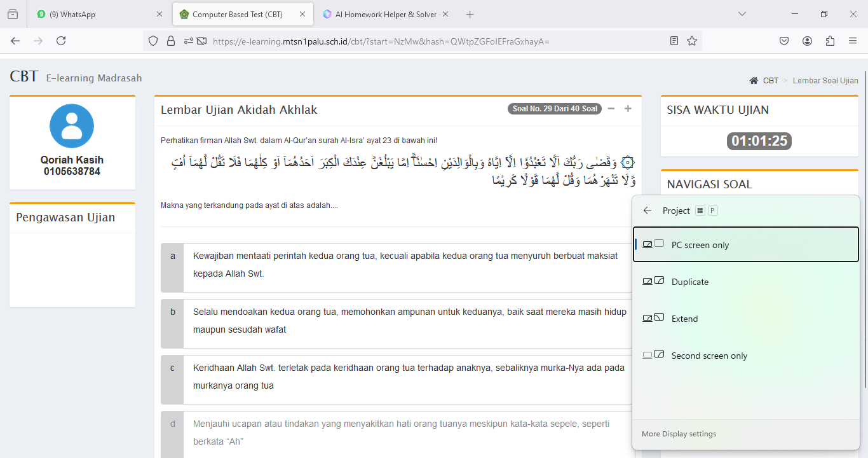Click the Soal No. 29 Dari 40 badge

tap(555, 109)
